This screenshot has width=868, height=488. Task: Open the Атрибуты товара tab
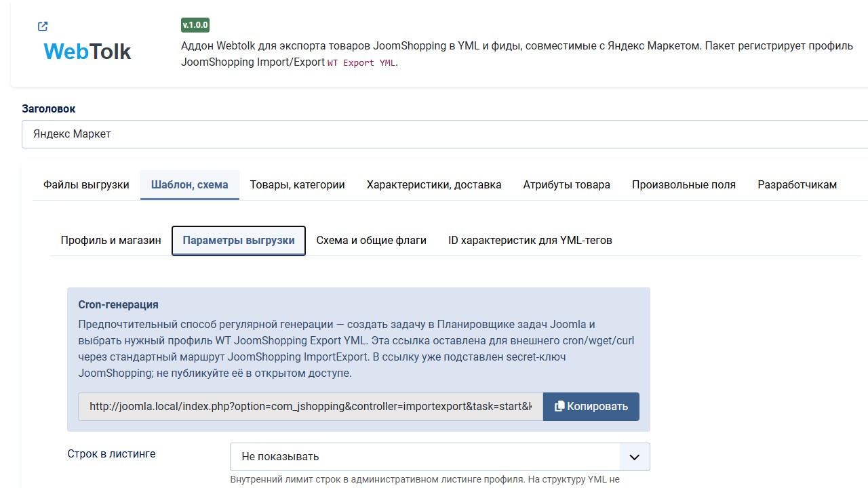[x=567, y=184]
